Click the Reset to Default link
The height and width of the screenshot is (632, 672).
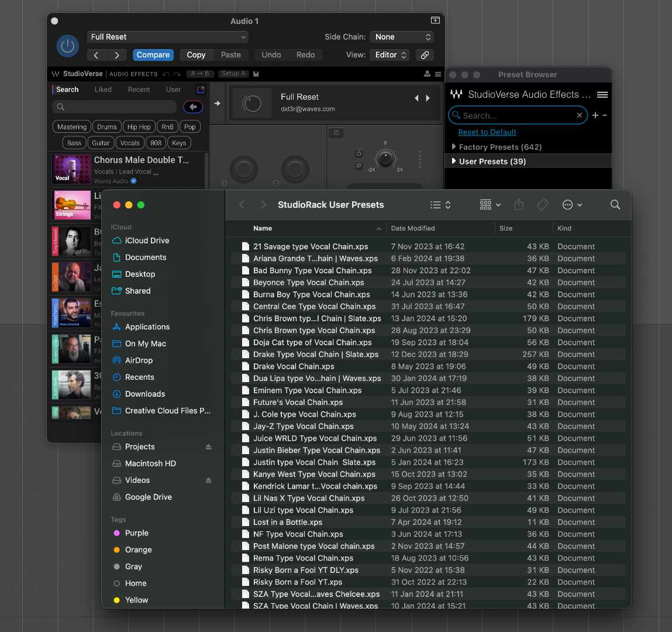pos(487,132)
